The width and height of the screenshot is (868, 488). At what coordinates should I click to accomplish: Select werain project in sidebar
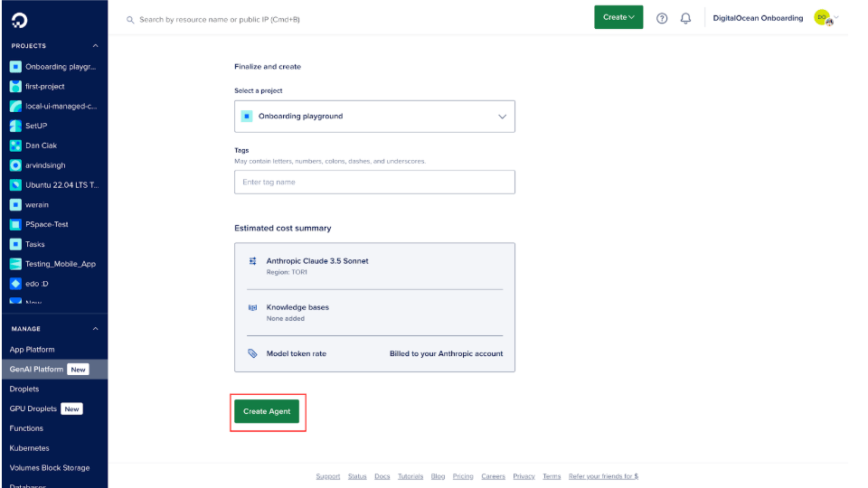click(x=37, y=205)
